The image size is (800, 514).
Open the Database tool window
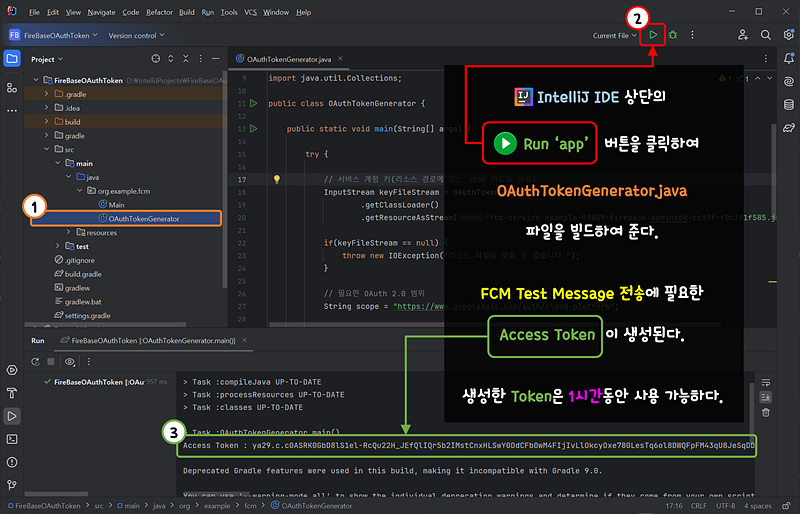[x=789, y=105]
